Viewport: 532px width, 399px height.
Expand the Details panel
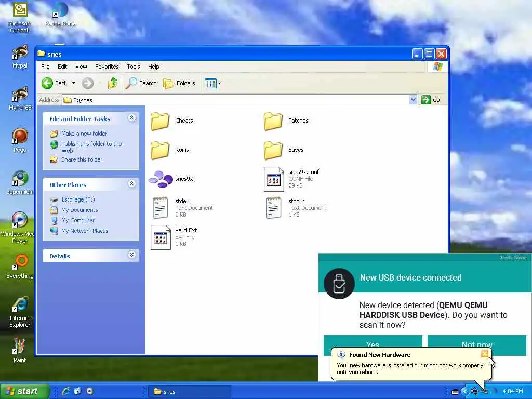[x=132, y=255]
